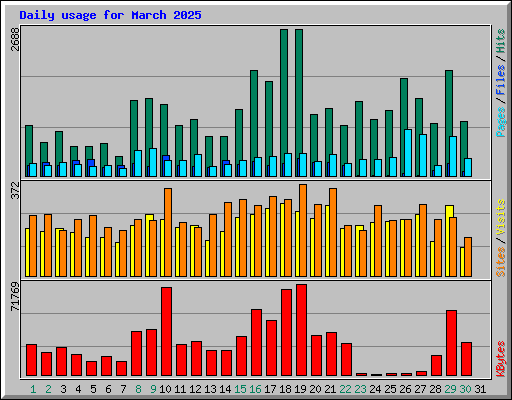Select the day 19 red KBytes bar
Viewport: 512px width, 400px height.
(x=301, y=330)
